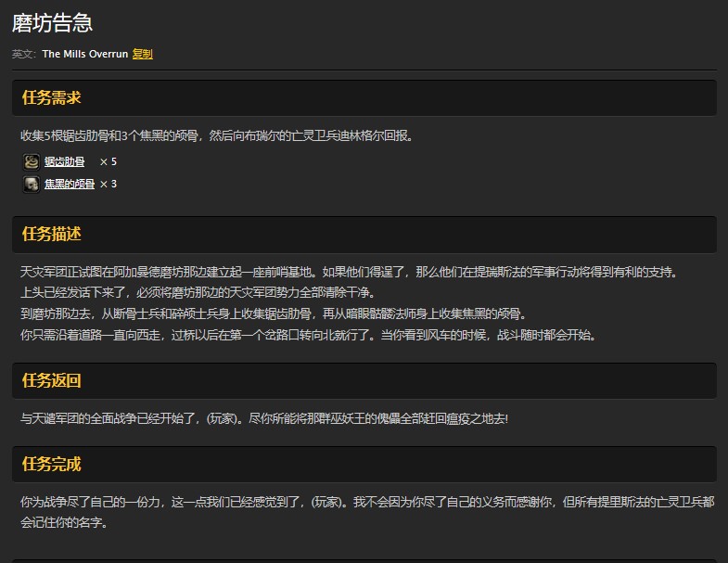Click the quest title 磨坊告急

coord(52,23)
